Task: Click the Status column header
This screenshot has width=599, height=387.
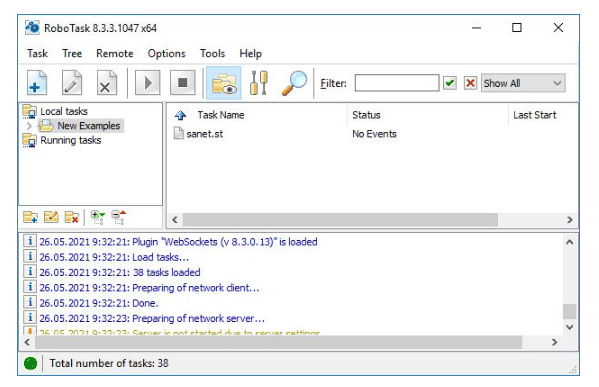Action: click(366, 115)
